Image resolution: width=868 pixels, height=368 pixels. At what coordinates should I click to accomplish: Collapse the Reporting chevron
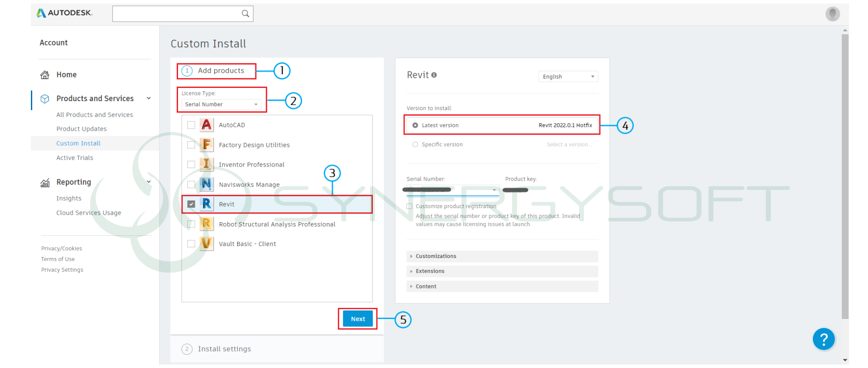pyautogui.click(x=149, y=182)
